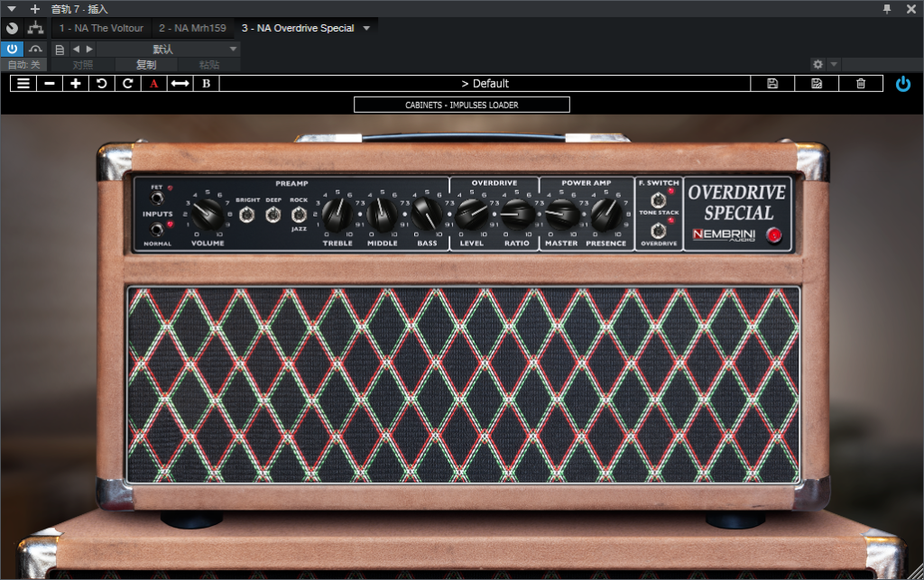This screenshot has height=580, width=924.
Task: Click the 音轨 7 - 插入 window title
Action: click(x=79, y=9)
